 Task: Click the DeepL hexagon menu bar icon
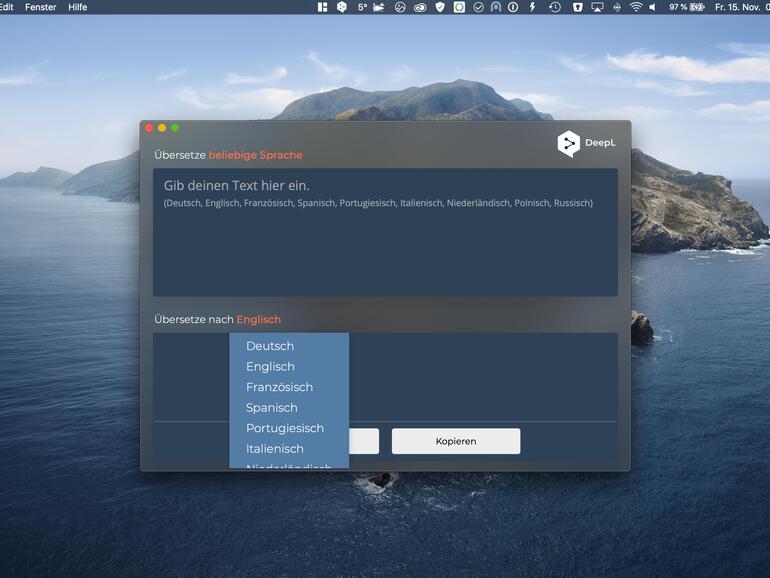coord(342,7)
